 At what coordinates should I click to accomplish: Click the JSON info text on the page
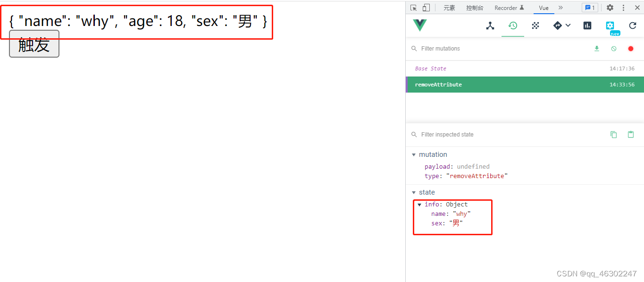[138, 21]
